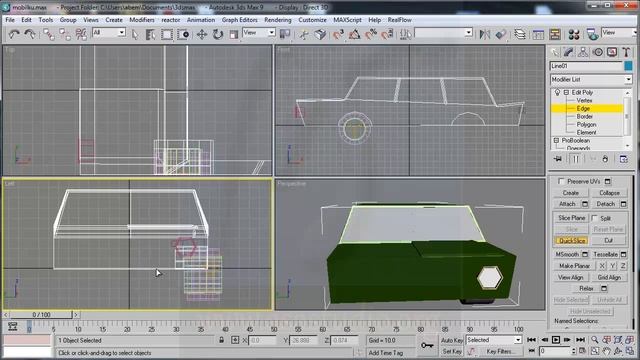This screenshot has height=360, width=640.
Task: Activate the Select and Scale tool
Action: [x=233, y=35]
